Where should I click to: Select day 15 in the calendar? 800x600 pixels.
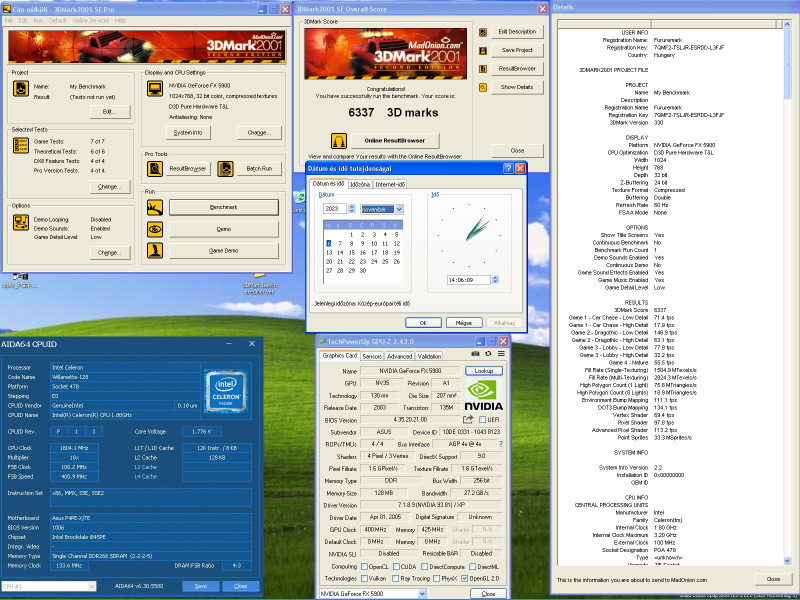[352, 253]
